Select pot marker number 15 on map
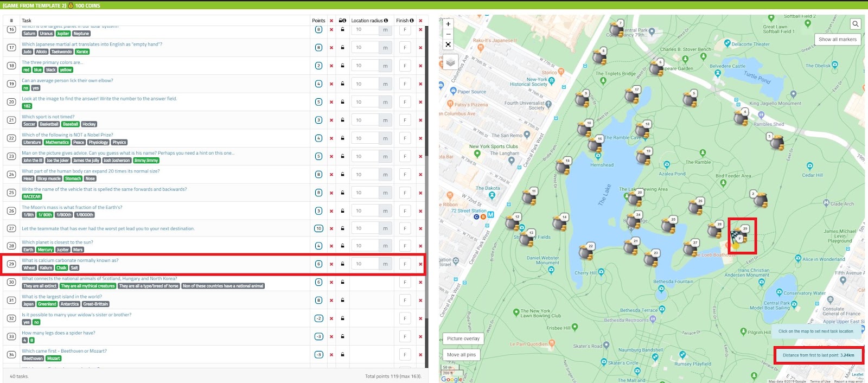 point(563,166)
